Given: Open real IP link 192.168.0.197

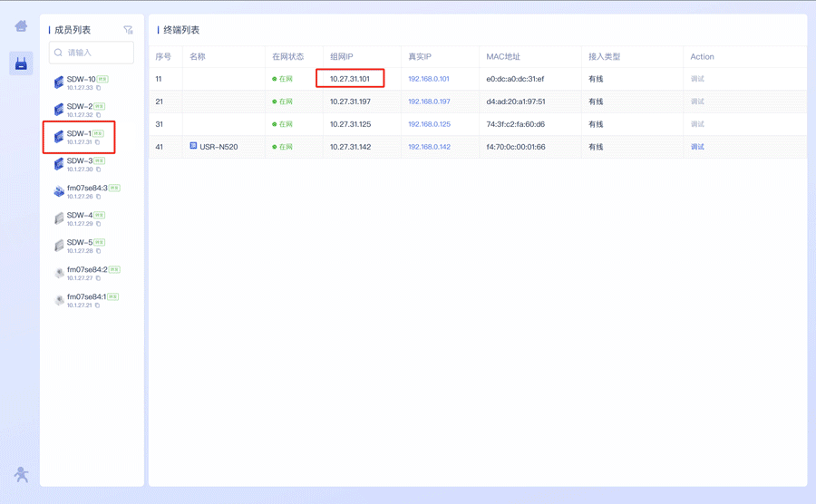Looking at the screenshot, I should (x=429, y=102).
